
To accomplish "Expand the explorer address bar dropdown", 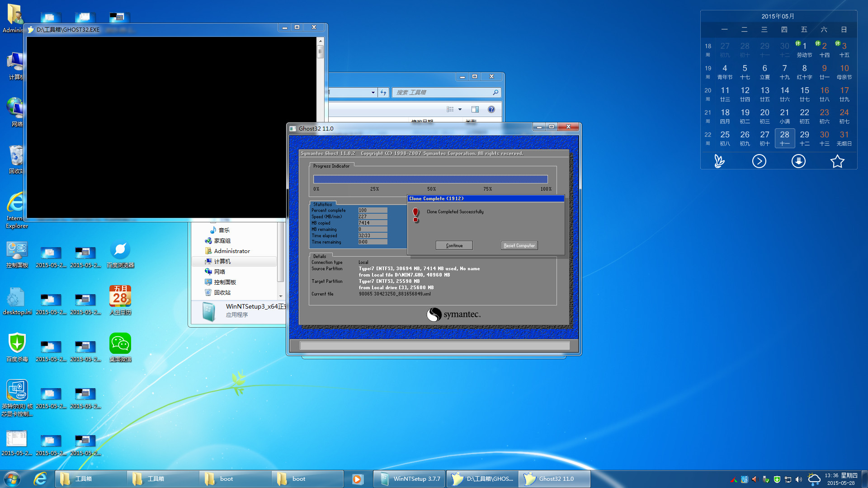I will coord(373,92).
